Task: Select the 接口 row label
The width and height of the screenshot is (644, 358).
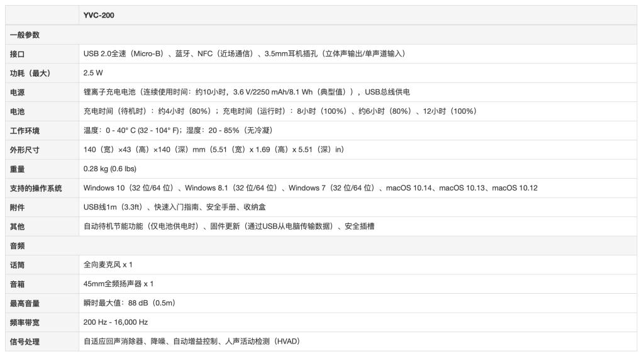Action: click(x=18, y=54)
